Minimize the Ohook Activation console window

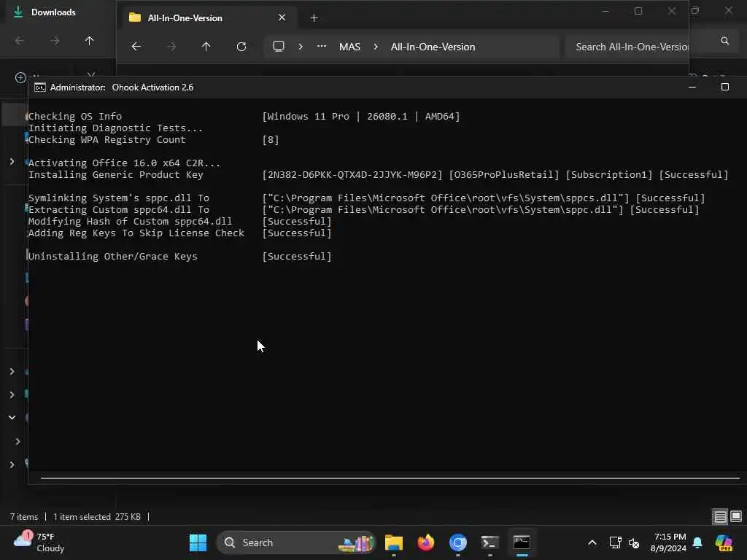[x=692, y=87]
